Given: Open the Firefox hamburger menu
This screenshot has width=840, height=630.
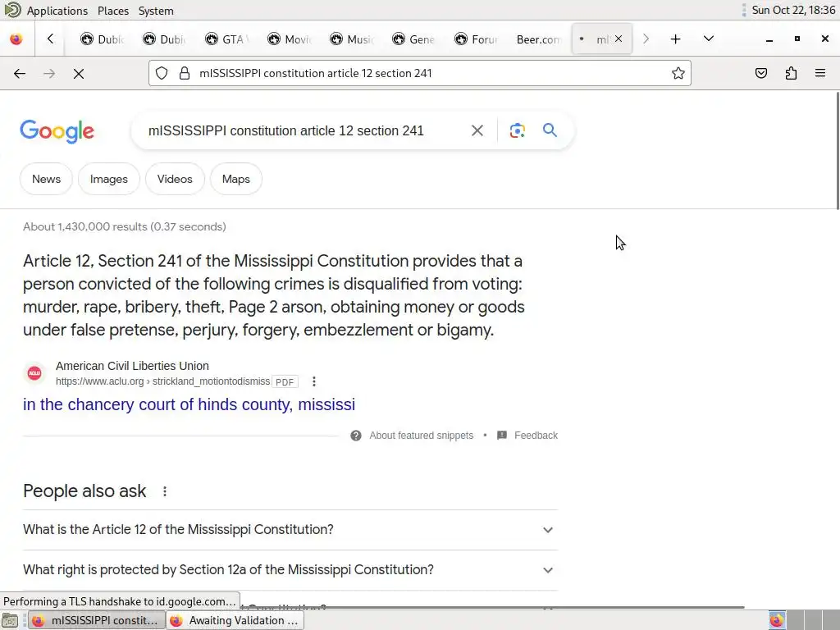Looking at the screenshot, I should tap(820, 73).
